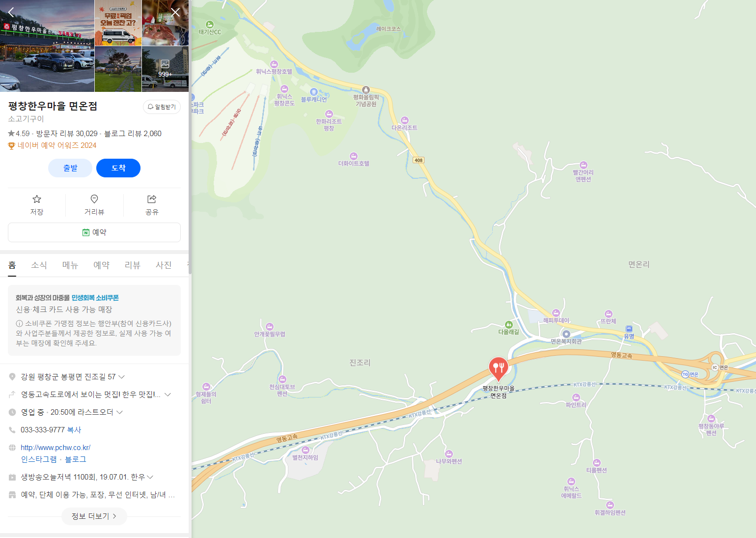Screen dimensions: 756x538
Task: Open street view with 거리뷰 pin icon
Action: [94, 205]
